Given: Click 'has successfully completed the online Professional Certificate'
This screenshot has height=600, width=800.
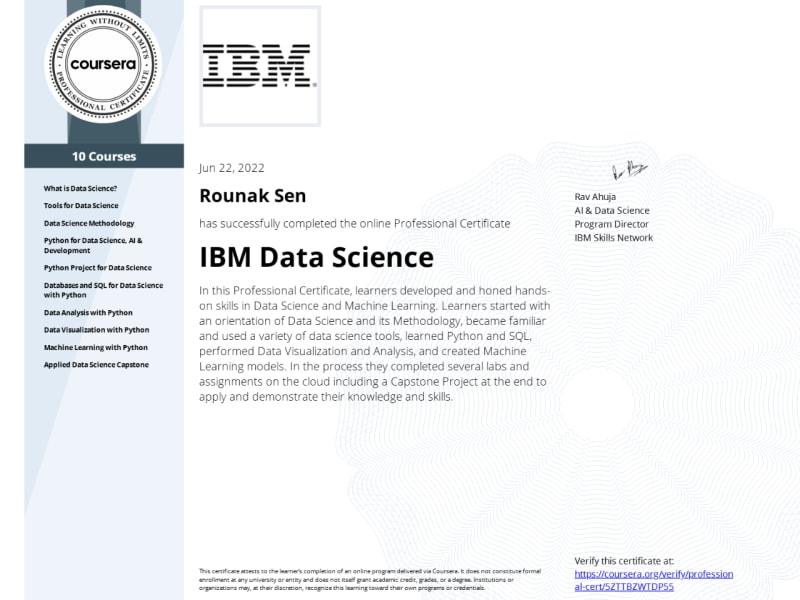Looking at the screenshot, I should click(x=355, y=223).
